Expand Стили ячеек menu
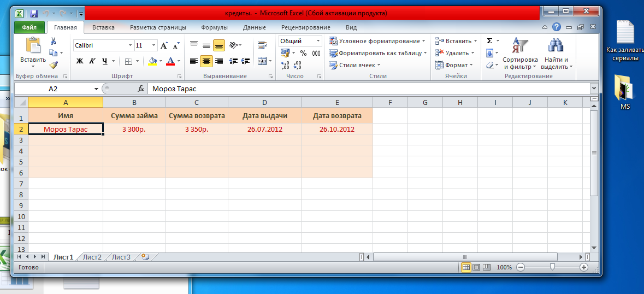644x294 pixels. coord(355,65)
